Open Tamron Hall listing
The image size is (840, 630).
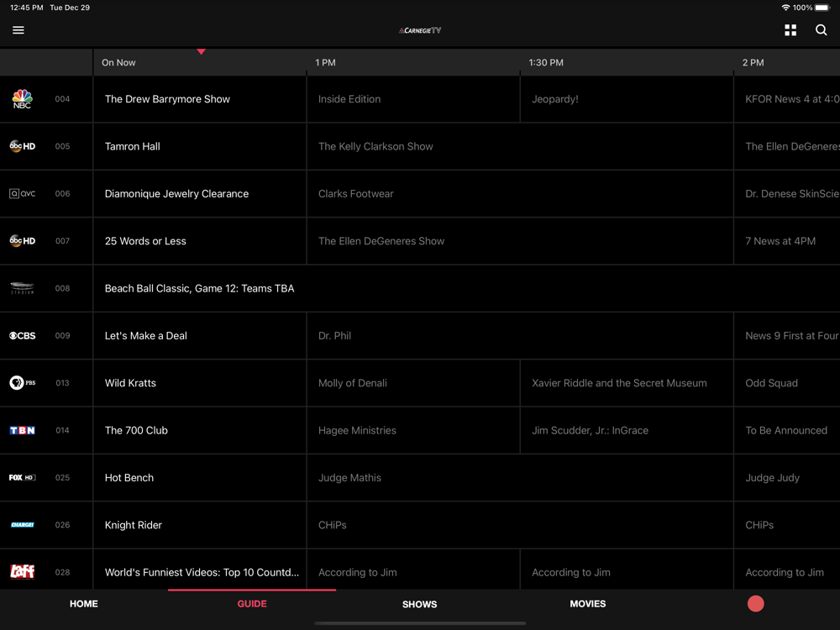(200, 146)
